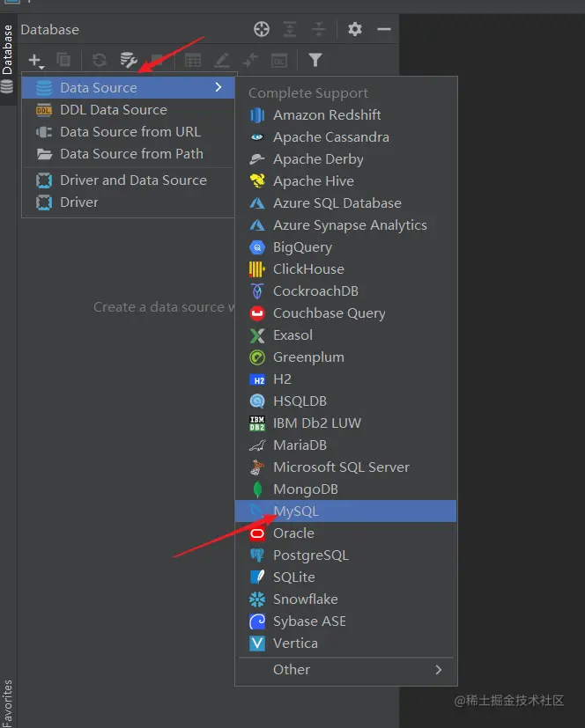Viewport: 585px width, 728px height.
Task: Select MongoDB data source
Action: (x=345, y=489)
